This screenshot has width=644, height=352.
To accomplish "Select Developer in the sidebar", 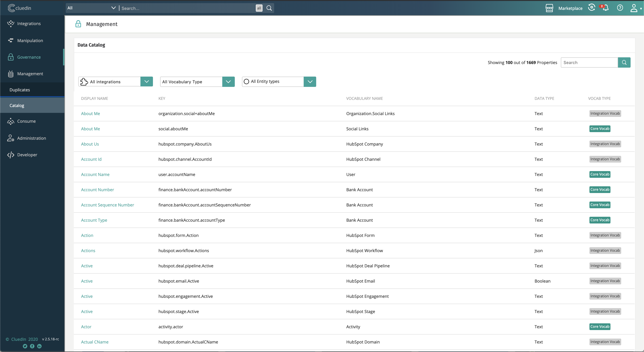I will pos(27,155).
